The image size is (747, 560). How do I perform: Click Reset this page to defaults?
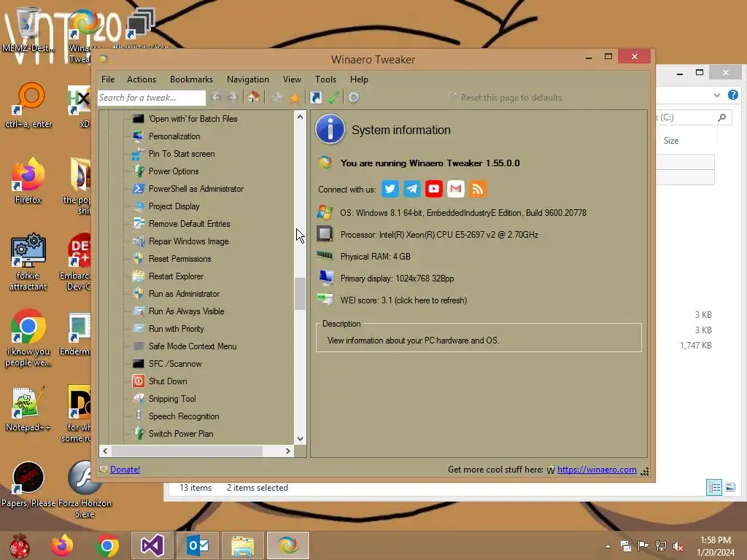pyautogui.click(x=511, y=98)
